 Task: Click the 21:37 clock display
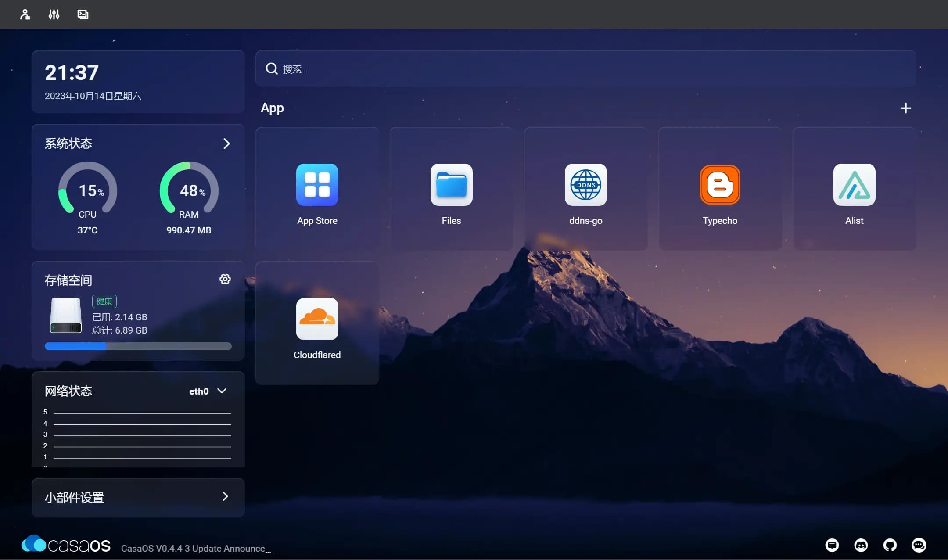pos(72,72)
